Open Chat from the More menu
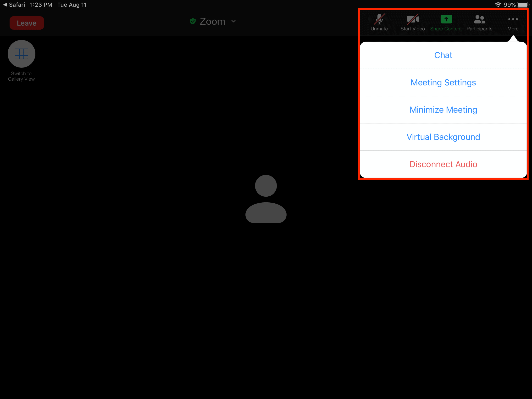Viewport: 532px width, 399px height. (x=443, y=55)
